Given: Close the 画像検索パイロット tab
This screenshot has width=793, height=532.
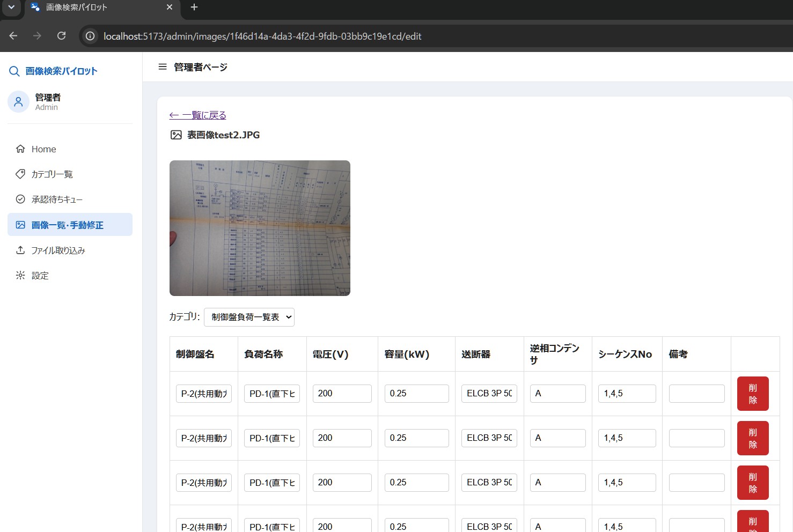Looking at the screenshot, I should 170,7.
